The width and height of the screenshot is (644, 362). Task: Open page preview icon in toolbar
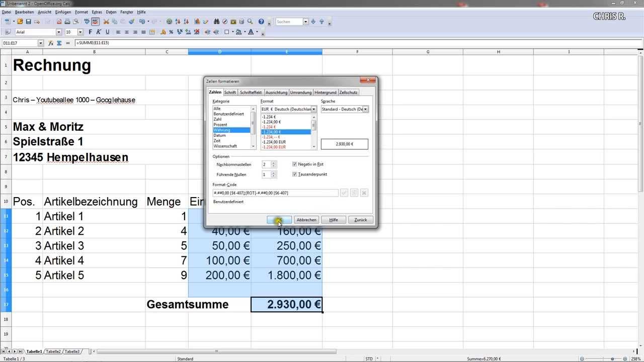pos(76,22)
